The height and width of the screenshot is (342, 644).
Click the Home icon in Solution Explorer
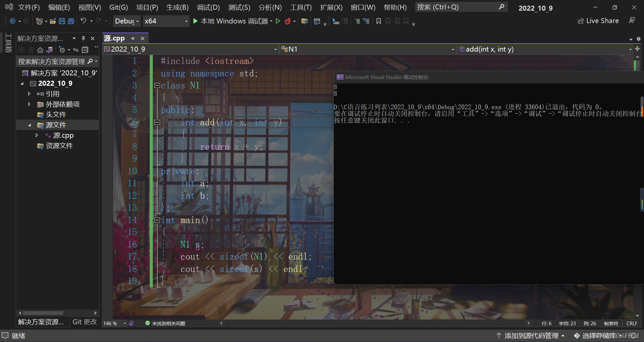pos(40,50)
